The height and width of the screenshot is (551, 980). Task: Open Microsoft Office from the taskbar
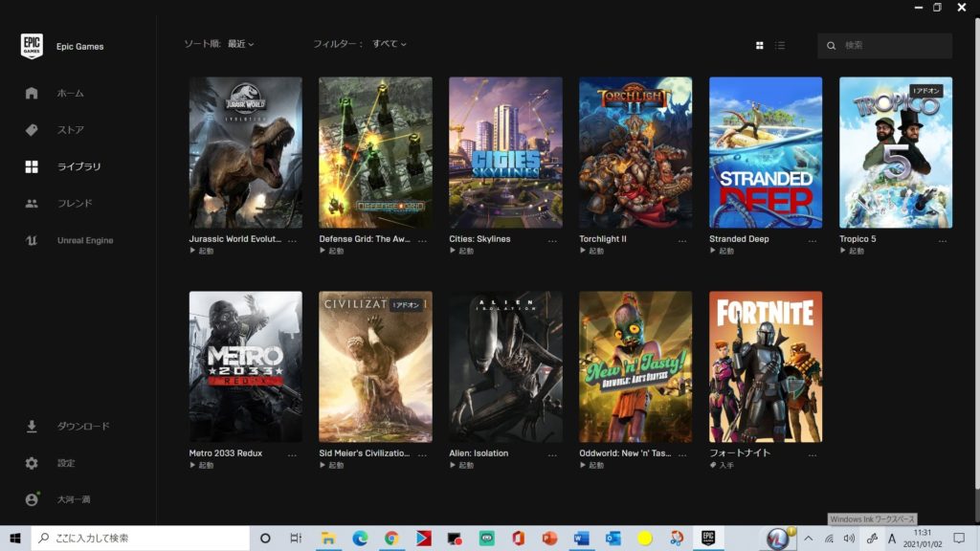(x=518, y=538)
